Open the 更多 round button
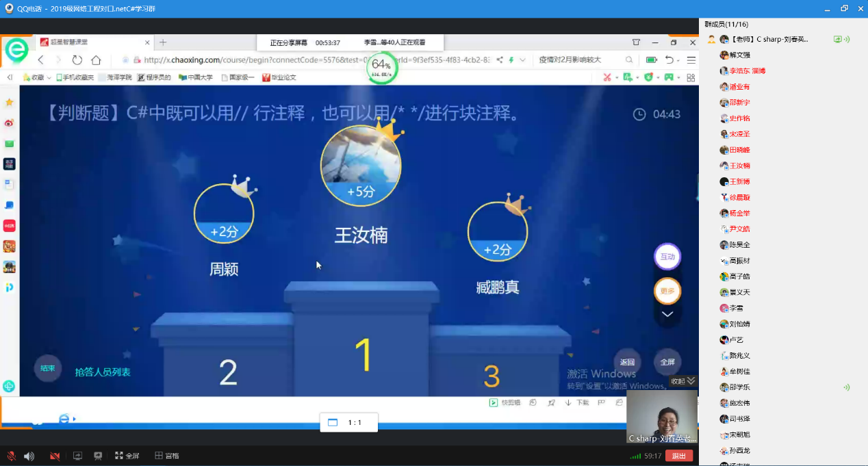Image resolution: width=868 pixels, height=466 pixels. coord(667,291)
